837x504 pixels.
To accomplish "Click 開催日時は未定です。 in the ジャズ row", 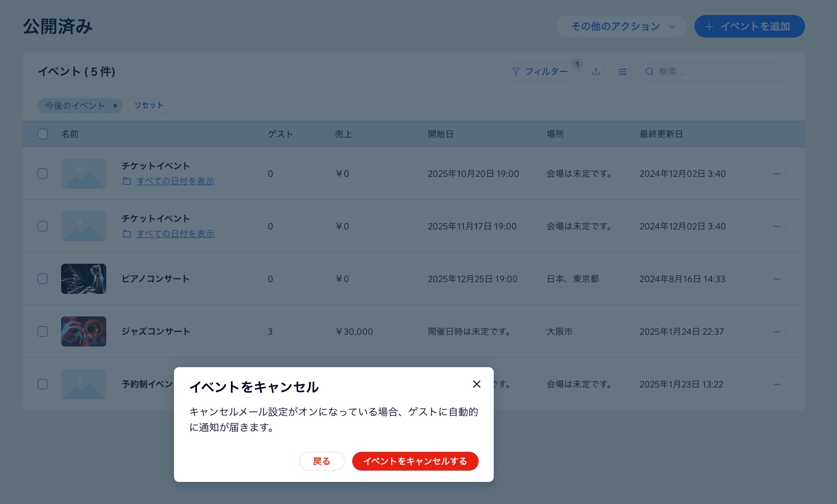I will pyautogui.click(x=469, y=331).
